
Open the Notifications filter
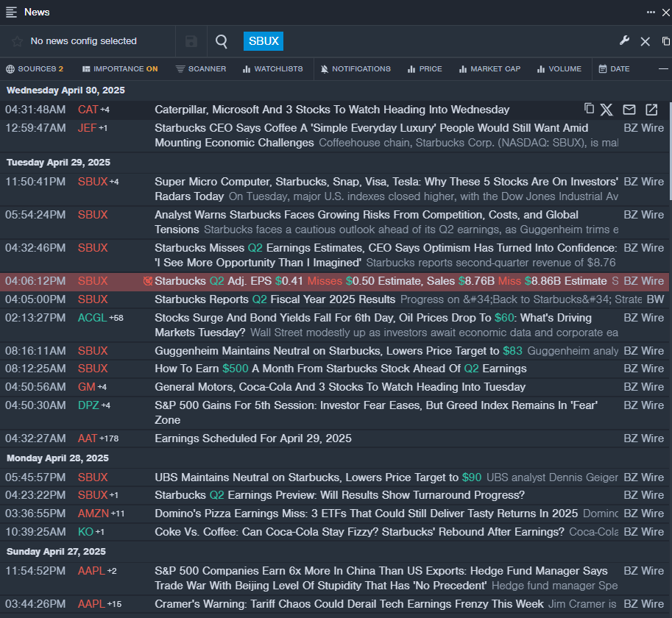(x=356, y=69)
